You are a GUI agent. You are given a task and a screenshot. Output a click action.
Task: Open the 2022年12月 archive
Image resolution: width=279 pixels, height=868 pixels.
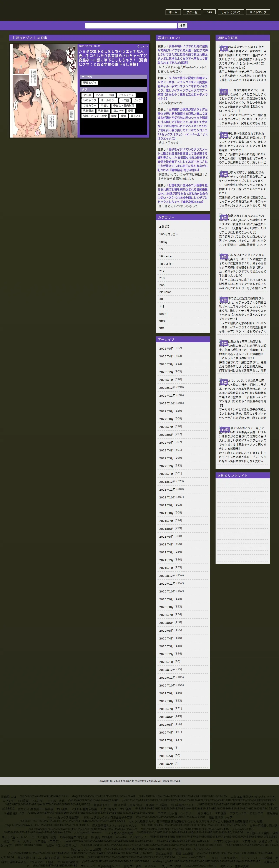click(167, 388)
